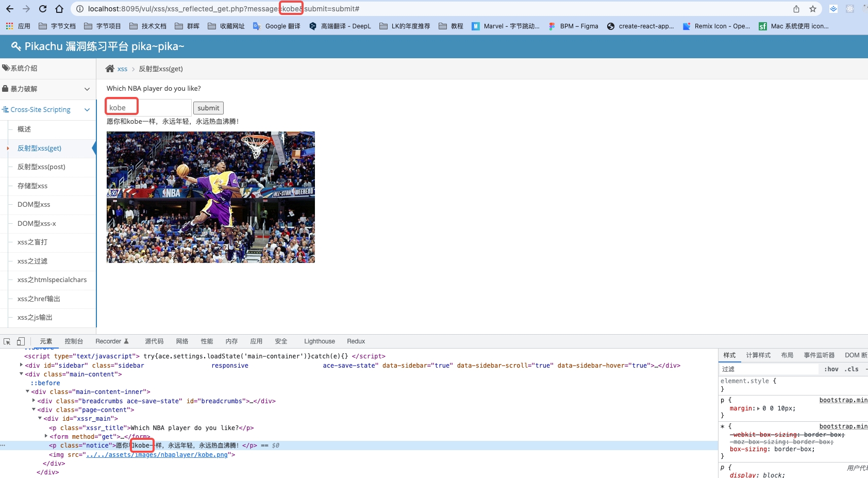Switch to the 控制台 console tab
This screenshot has height=478, width=868.
74,341
